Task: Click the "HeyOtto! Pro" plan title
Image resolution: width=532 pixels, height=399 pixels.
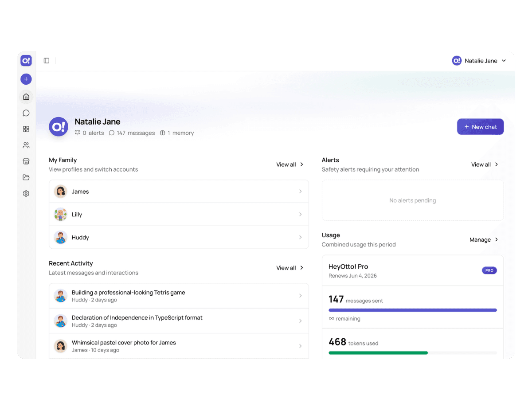Action: pyautogui.click(x=348, y=267)
